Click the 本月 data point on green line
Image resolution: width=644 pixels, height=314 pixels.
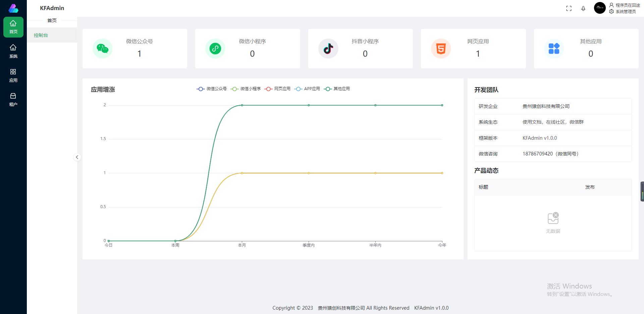(242, 105)
